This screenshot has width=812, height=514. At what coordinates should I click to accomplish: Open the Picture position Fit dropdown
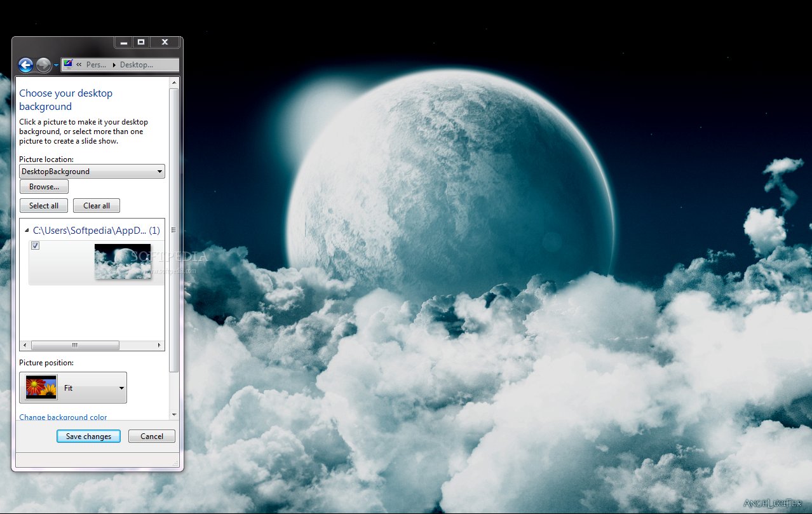tap(73, 388)
